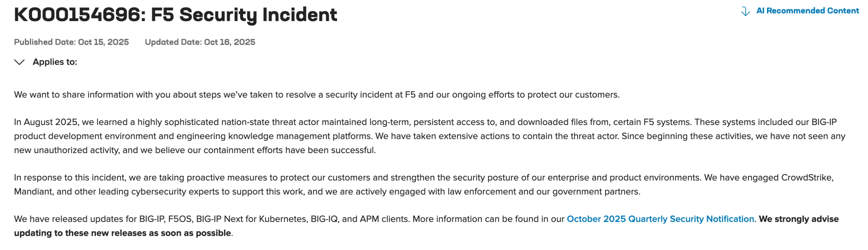Click the Applies to label
This screenshot has width=868, height=250.
coord(55,62)
